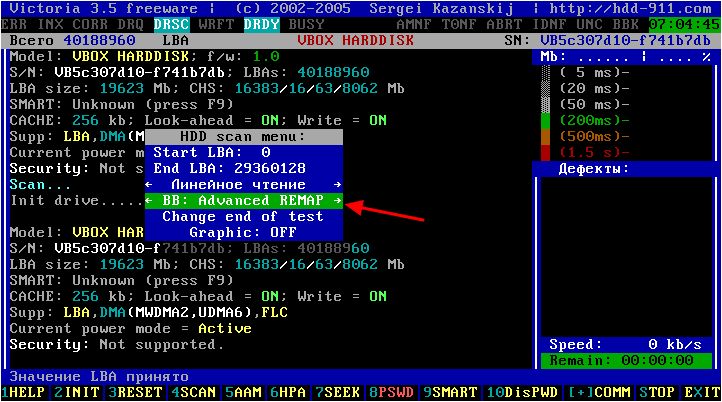Click the red VBOX HARDDISK title
Viewport: 722px width, 402px height.
click(355, 41)
